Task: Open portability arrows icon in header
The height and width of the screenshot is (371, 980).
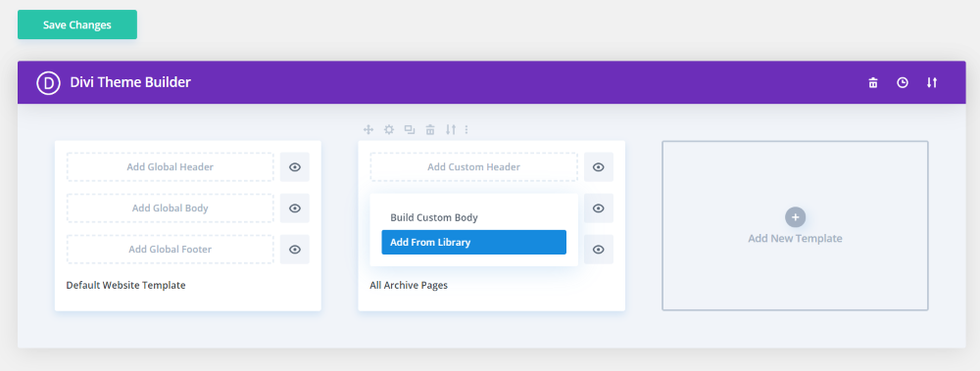Action: 932,82
